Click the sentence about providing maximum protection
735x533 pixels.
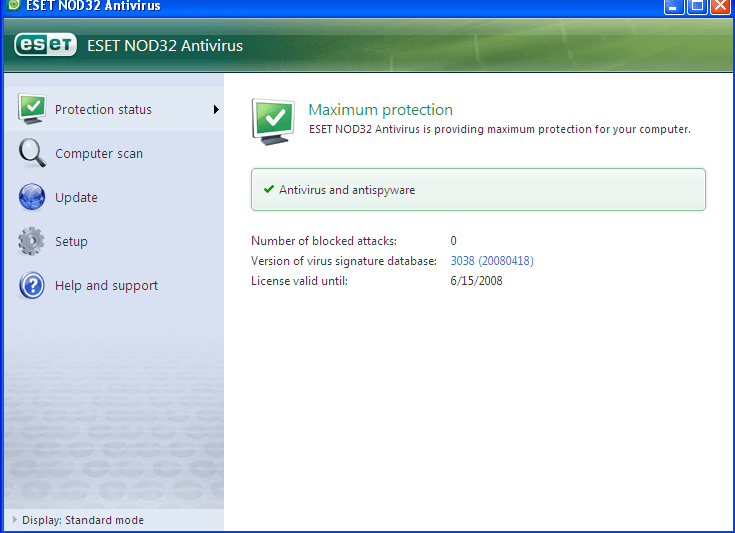500,129
